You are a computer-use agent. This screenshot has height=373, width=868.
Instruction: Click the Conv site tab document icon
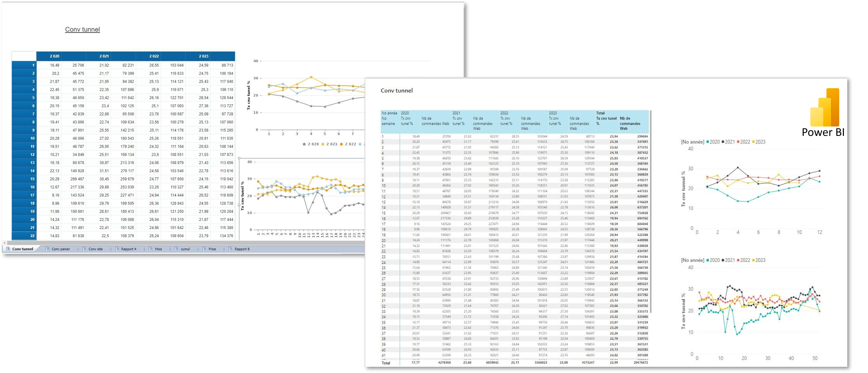coord(84,249)
